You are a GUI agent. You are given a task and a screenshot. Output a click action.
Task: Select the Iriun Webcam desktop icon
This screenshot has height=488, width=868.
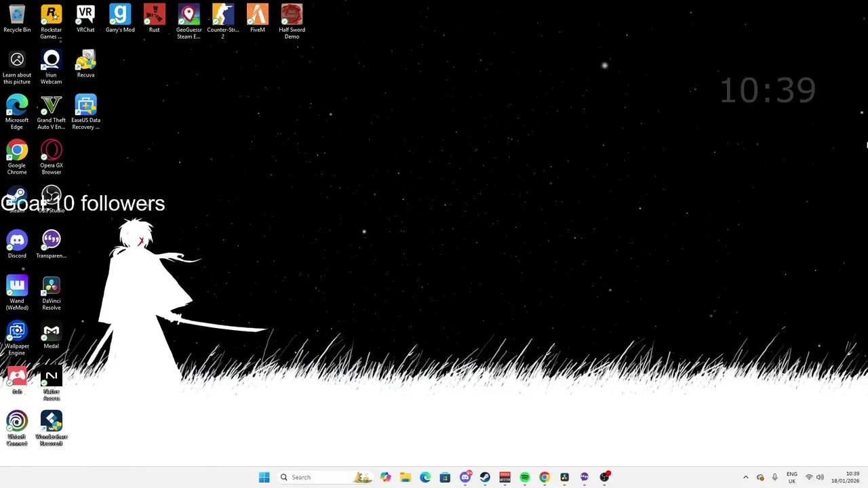(52, 67)
